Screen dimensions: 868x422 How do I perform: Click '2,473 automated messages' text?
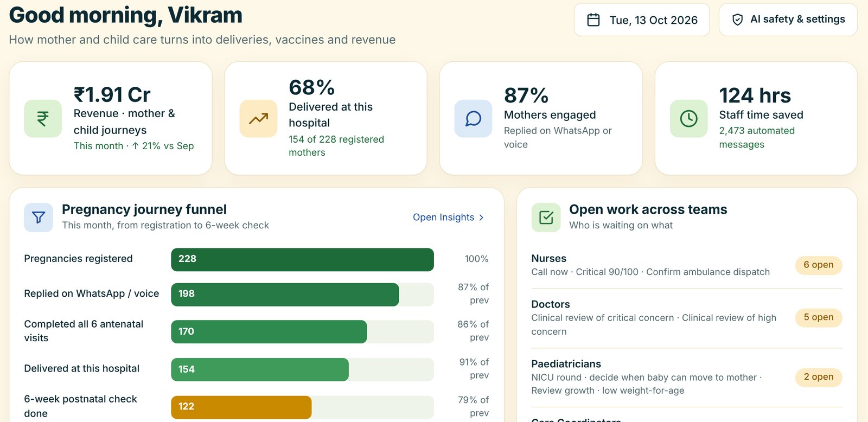[x=757, y=138]
